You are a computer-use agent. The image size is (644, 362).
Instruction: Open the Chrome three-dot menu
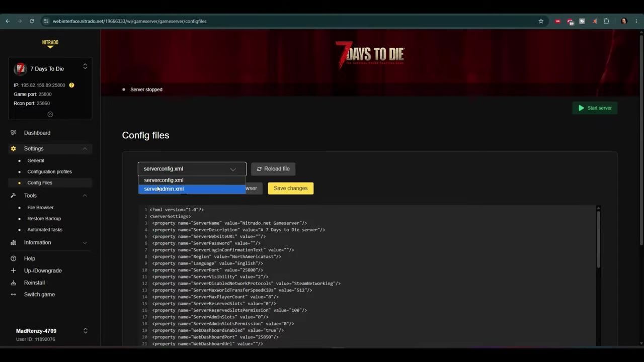pos(636,21)
